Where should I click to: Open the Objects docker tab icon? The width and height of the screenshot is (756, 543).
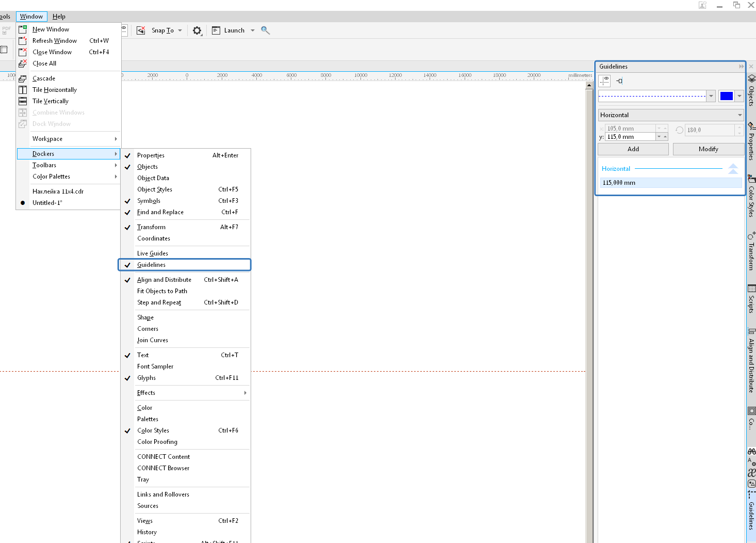[751, 78]
